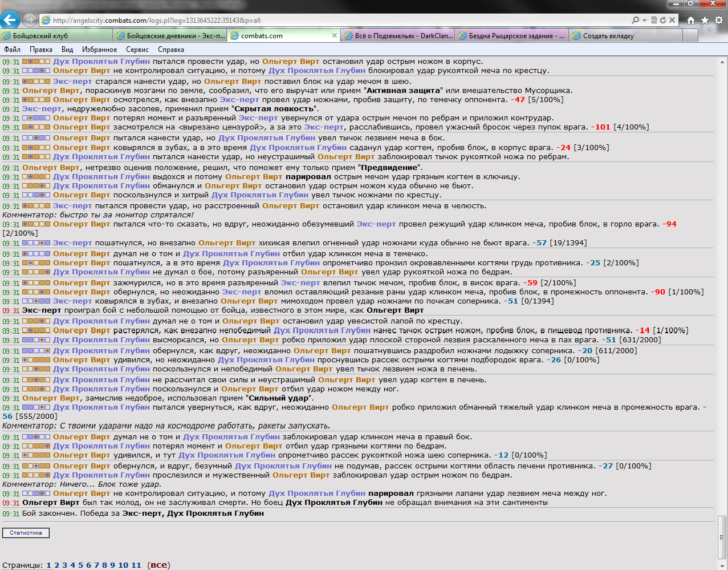Click the red damage value -94

click(669, 224)
